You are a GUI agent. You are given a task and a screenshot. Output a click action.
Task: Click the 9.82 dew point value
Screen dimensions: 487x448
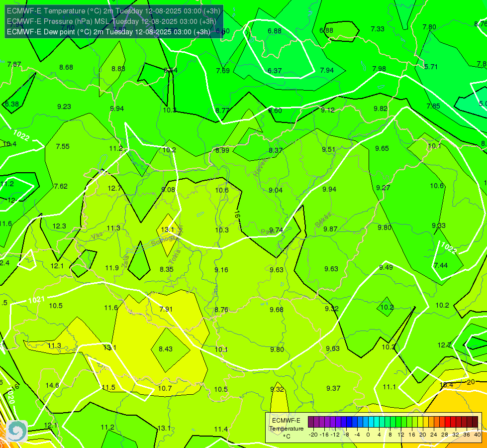pyautogui.click(x=381, y=109)
